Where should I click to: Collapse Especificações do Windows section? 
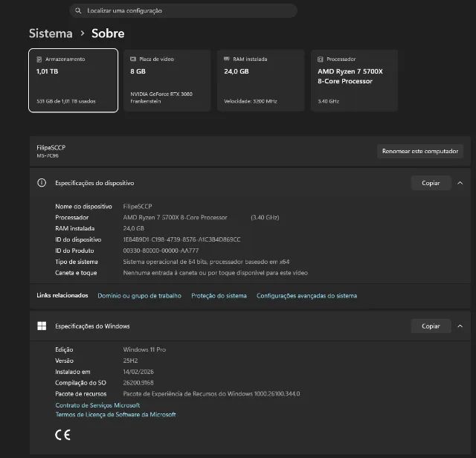tap(460, 326)
